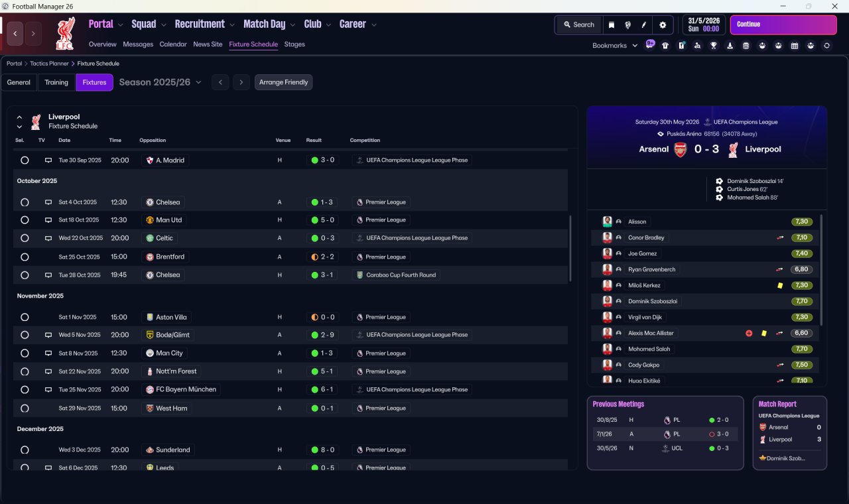
Task: Expand the Career menu dropdown
Action: click(373, 25)
